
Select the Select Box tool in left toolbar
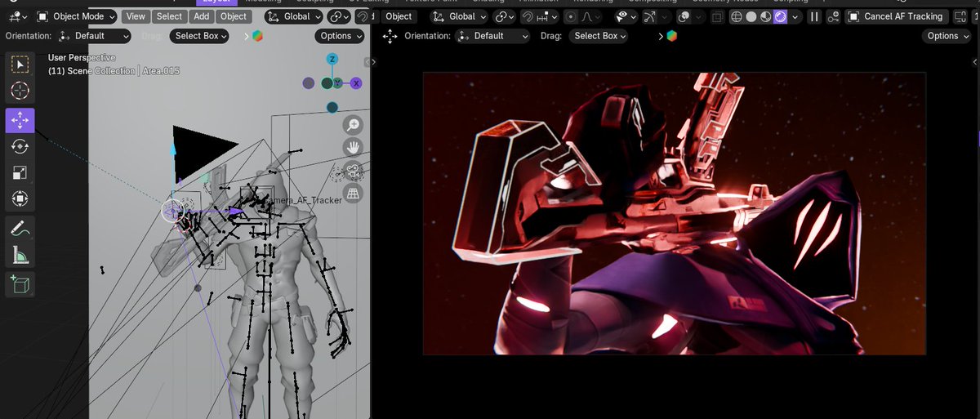tap(20, 65)
